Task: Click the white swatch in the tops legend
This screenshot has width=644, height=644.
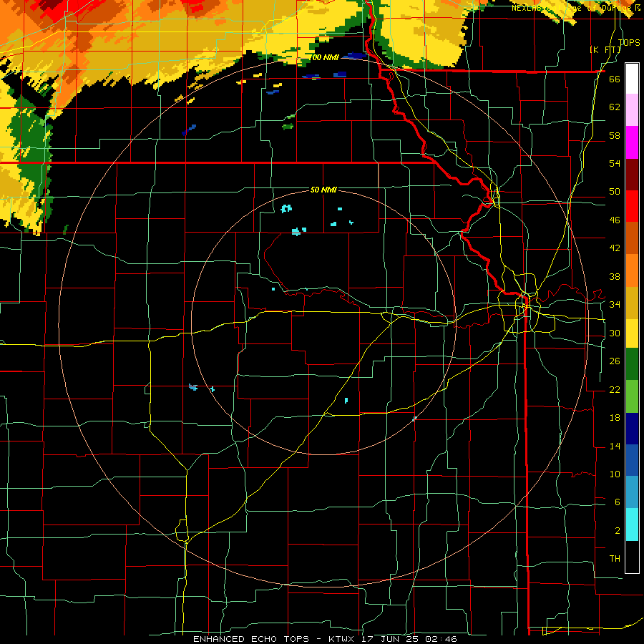Action: (x=632, y=79)
